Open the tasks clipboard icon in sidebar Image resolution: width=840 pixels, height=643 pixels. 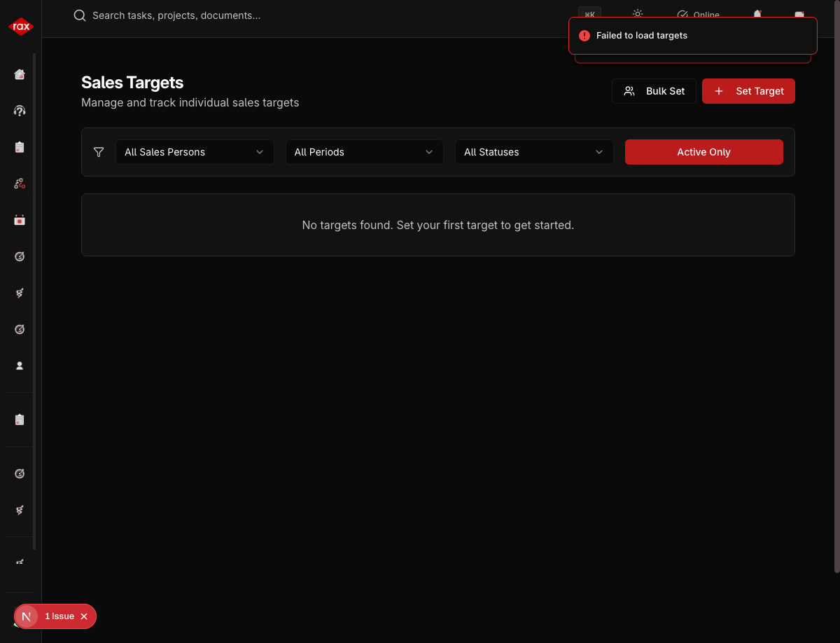point(19,146)
